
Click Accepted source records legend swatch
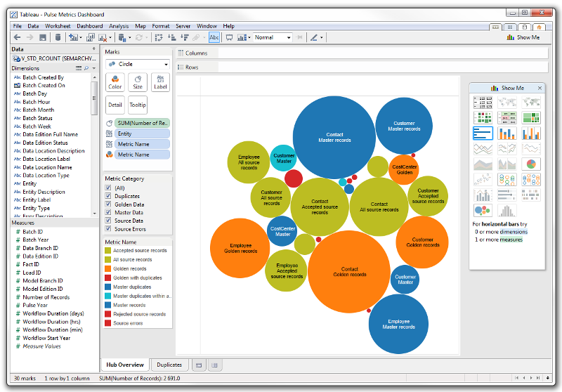point(107,251)
